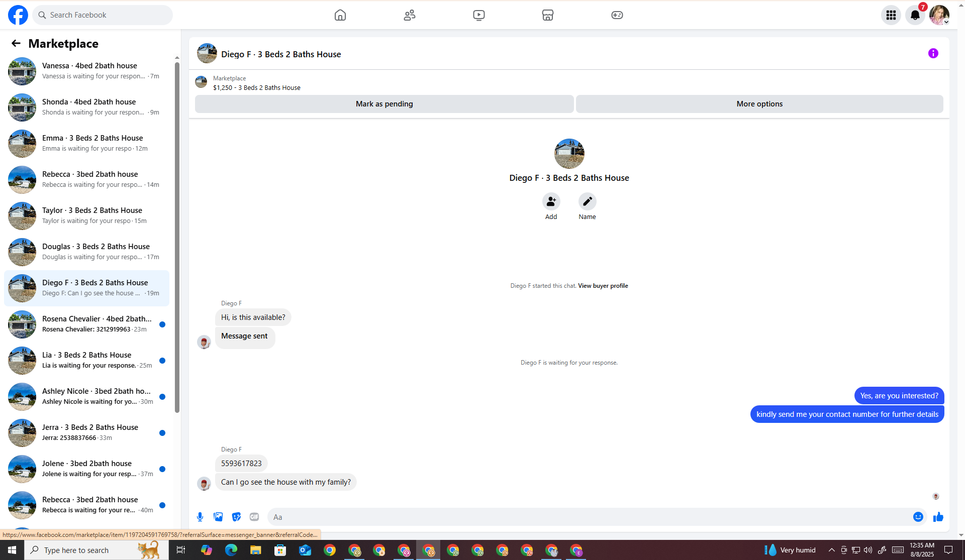Open View buyer profile link
Image resolution: width=965 pixels, height=560 pixels.
603,286
